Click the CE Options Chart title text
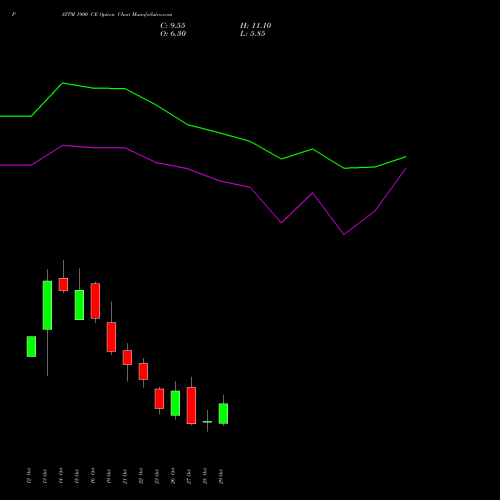Screen dimensions: 500x500 (x=117, y=15)
